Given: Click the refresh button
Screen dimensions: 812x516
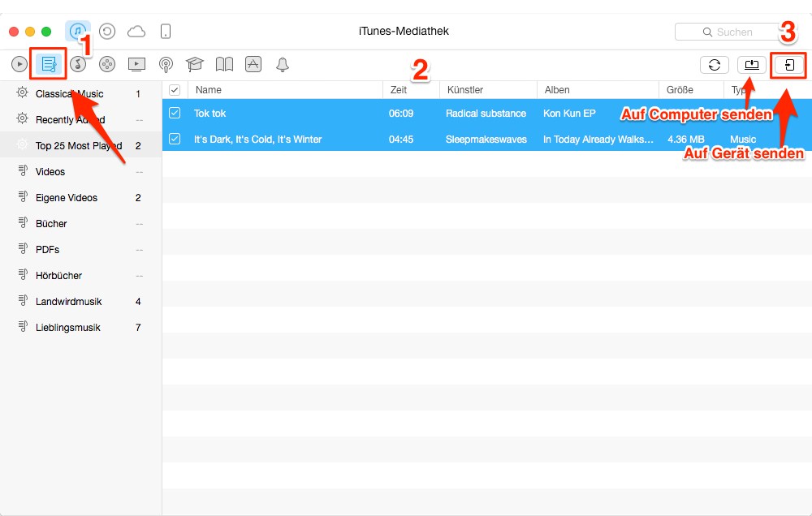Looking at the screenshot, I should (715, 65).
